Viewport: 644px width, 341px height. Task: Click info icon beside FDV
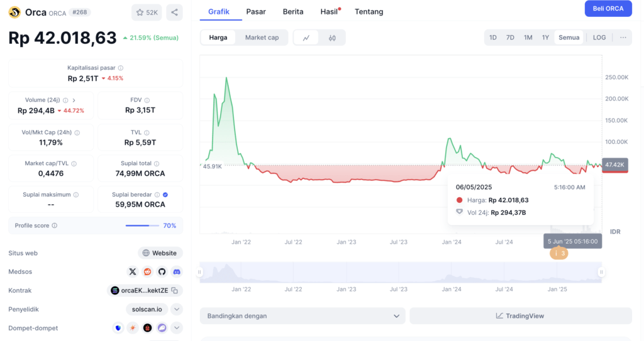[x=147, y=100]
